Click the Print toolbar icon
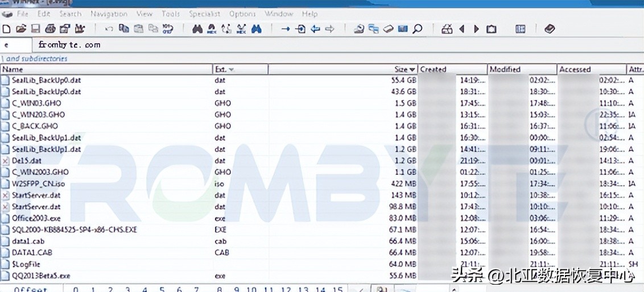Viewport: 644px width, 292px height. point(50,29)
